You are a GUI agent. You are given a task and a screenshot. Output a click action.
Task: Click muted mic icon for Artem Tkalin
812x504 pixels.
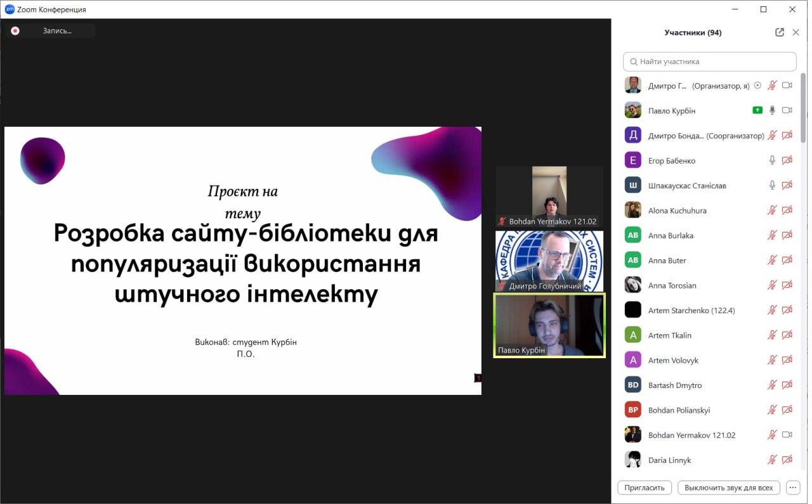tap(772, 335)
